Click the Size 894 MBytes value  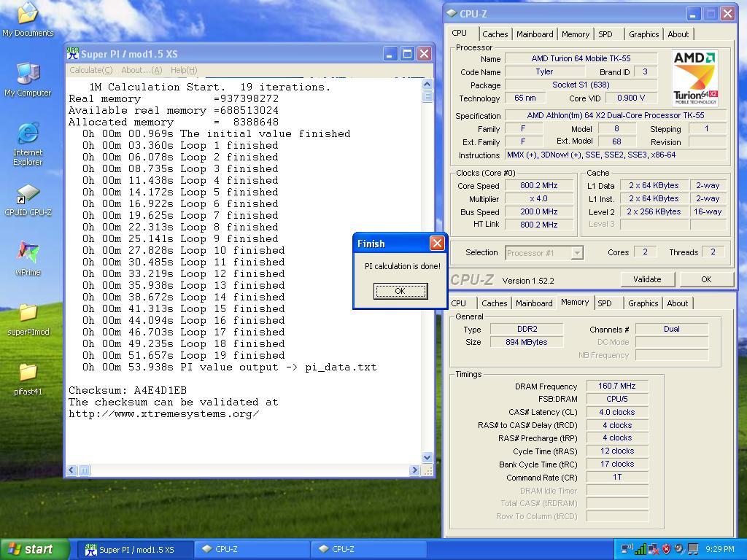click(526, 342)
